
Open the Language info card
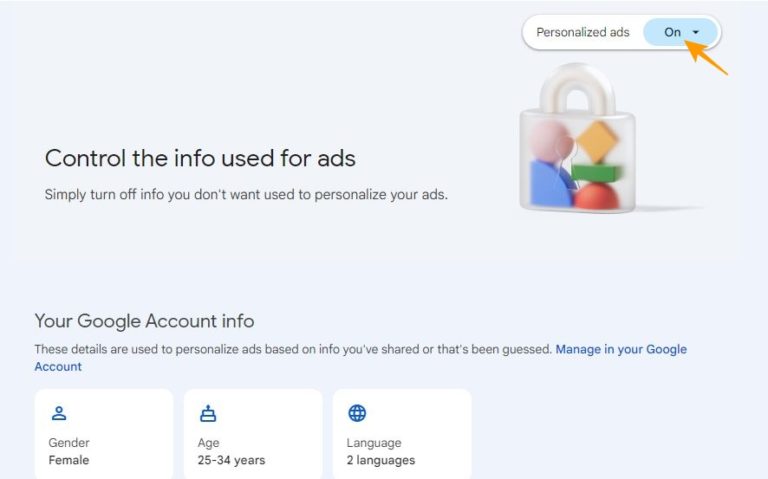click(402, 434)
